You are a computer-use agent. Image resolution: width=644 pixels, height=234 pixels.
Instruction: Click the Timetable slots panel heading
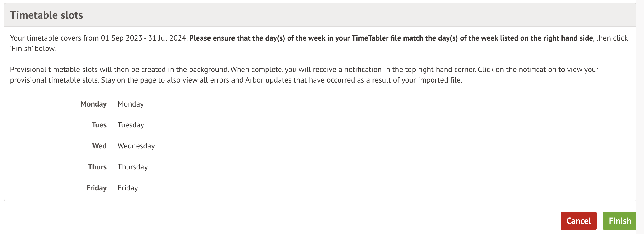[46, 15]
